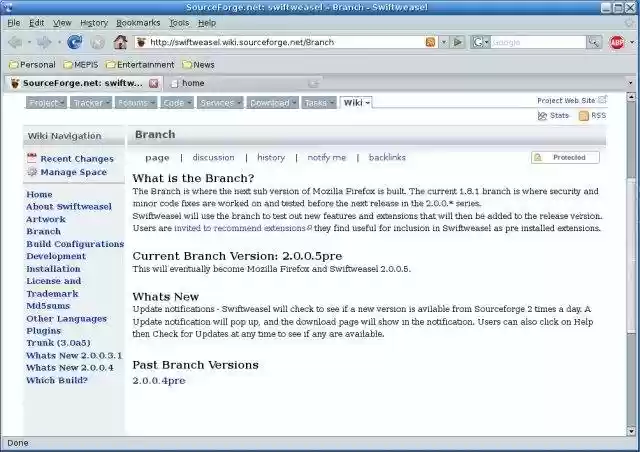Open the history wiki tab
Screen dimensions: 640x452
click(271, 158)
